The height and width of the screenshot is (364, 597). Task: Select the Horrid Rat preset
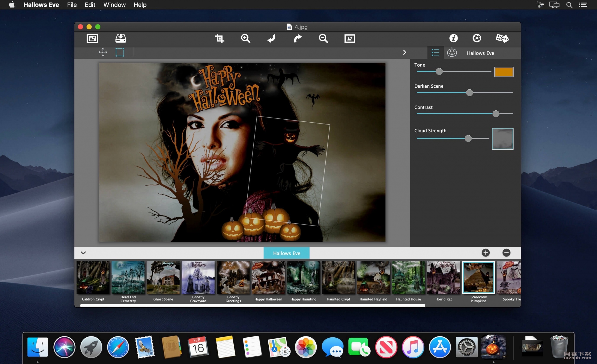(x=443, y=278)
